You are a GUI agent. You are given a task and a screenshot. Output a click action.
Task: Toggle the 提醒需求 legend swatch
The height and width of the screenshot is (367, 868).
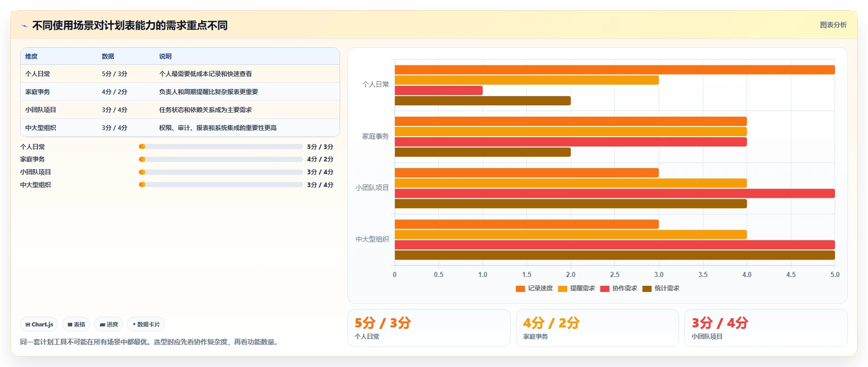coord(562,288)
